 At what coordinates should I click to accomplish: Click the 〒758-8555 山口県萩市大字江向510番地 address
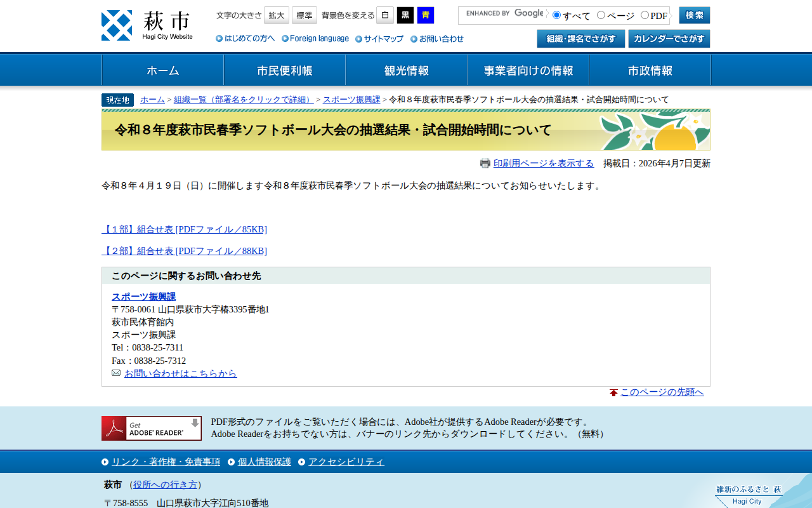point(187,503)
